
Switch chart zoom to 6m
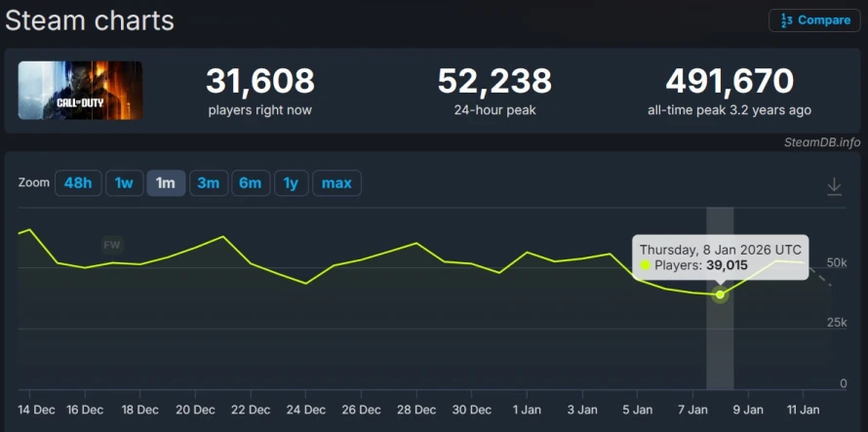pos(251,182)
